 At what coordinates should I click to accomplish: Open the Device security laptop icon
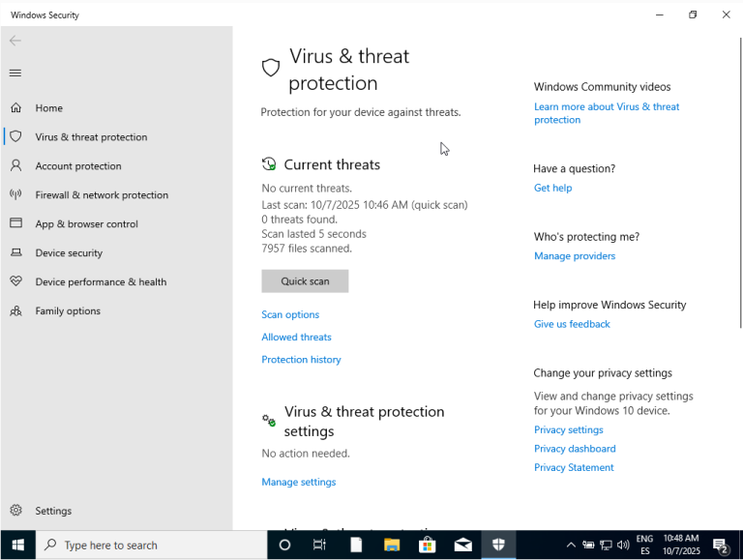pos(15,253)
